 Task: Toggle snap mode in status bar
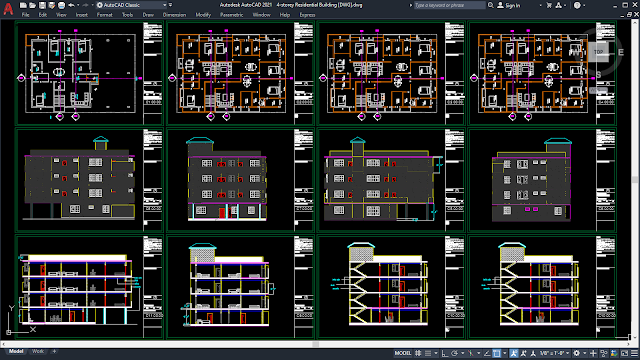click(428, 353)
